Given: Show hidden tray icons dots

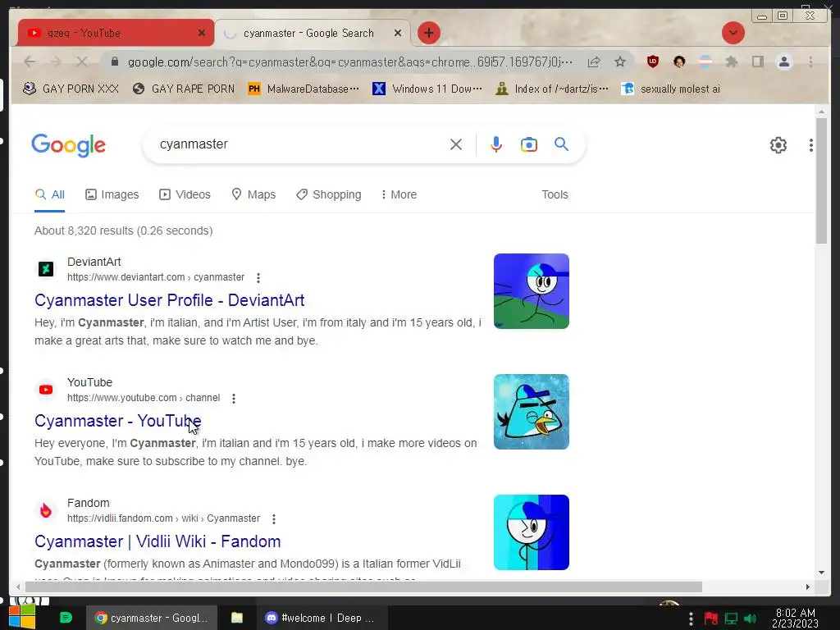Looking at the screenshot, I should point(691,619).
